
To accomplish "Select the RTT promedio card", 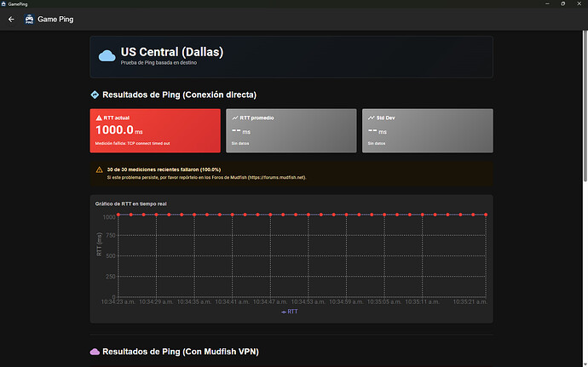I will 291,130.
